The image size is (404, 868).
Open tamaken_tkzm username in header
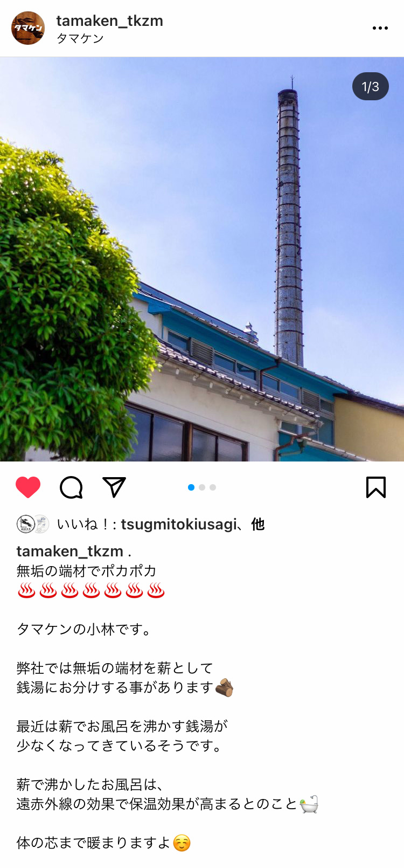pyautogui.click(x=110, y=20)
